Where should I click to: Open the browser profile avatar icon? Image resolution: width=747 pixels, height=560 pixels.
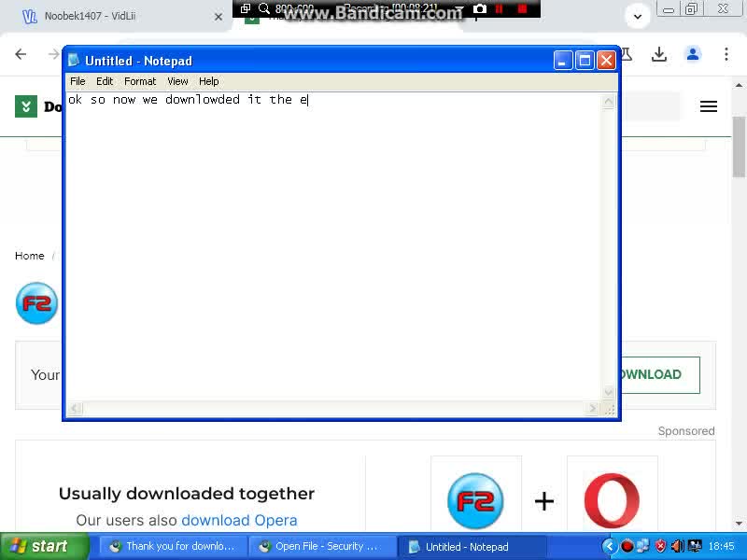pos(693,54)
